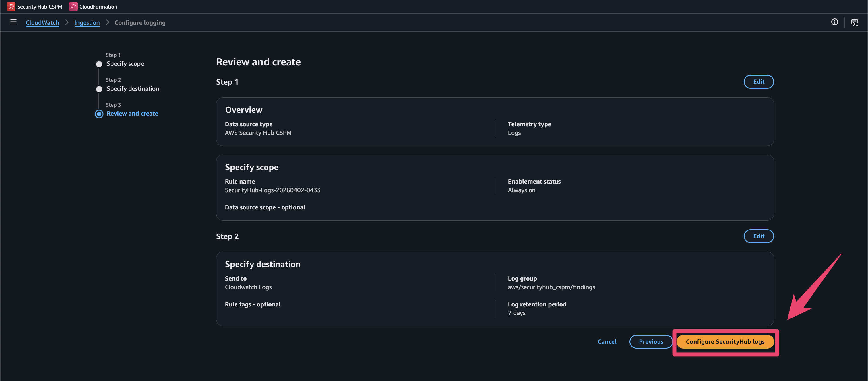Screen dimensions: 868x381
Task: Select the Step 2 Specify destination indicator
Action: point(99,89)
